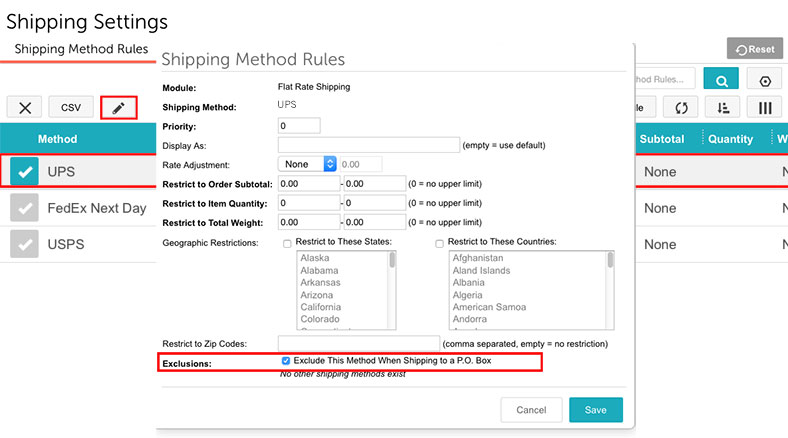The width and height of the screenshot is (788, 438).
Task: Select Aland Islands in the countries list
Action: coord(481,270)
